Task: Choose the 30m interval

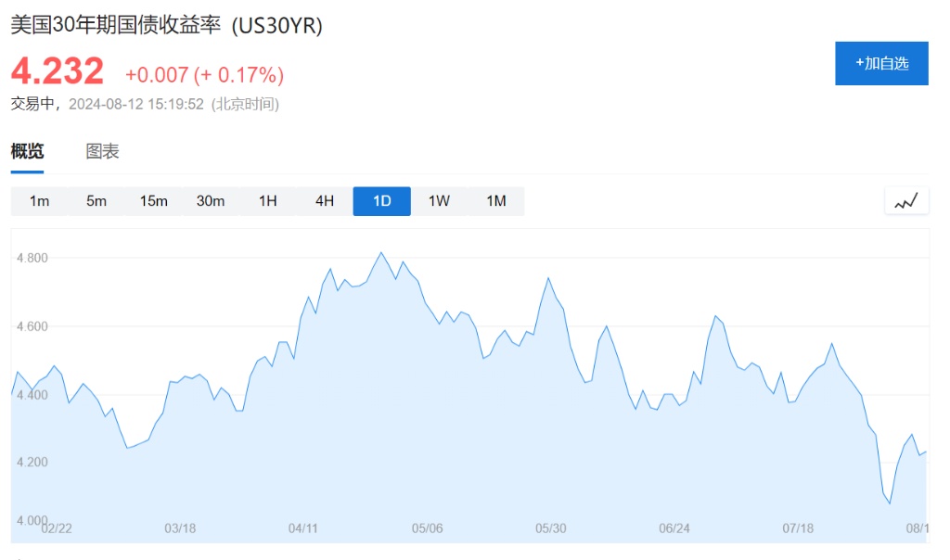Action: 211,201
